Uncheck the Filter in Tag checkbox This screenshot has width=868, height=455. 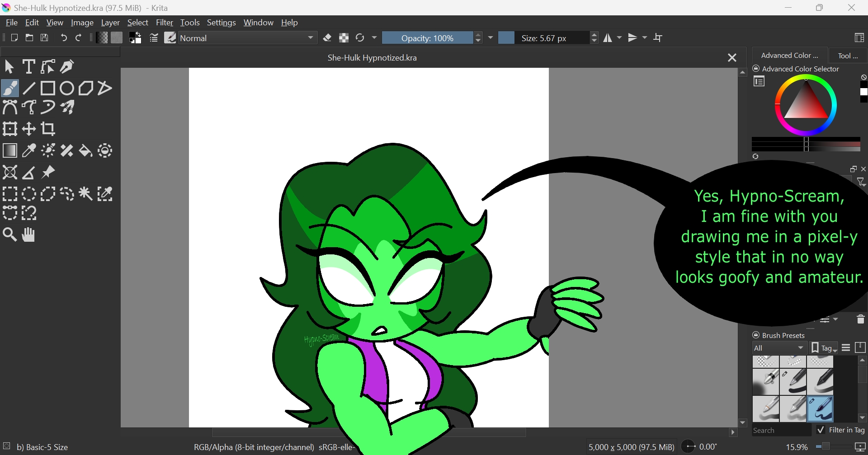821,430
